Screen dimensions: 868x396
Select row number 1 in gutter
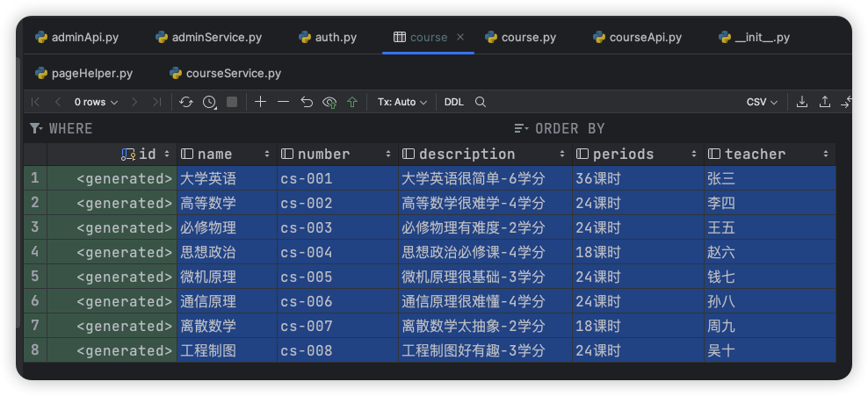[35, 178]
